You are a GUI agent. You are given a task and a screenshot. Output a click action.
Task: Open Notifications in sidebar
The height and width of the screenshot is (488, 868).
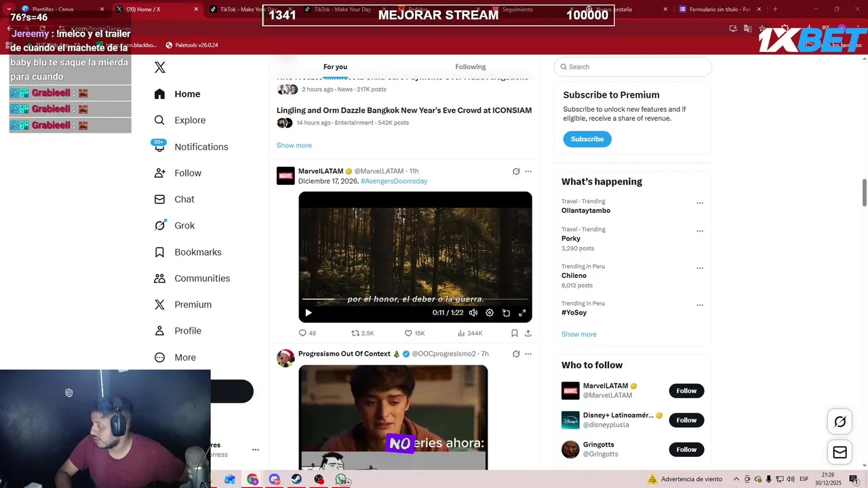click(191, 146)
